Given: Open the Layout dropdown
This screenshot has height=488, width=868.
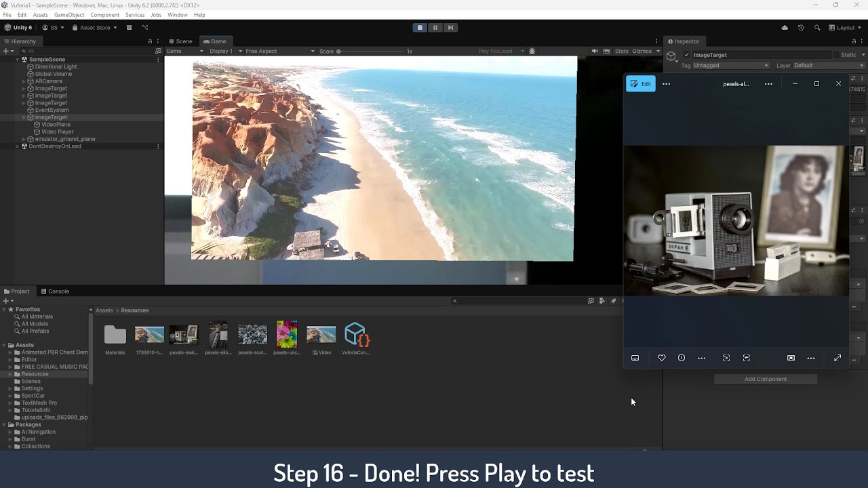Looking at the screenshot, I should click(x=845, y=28).
